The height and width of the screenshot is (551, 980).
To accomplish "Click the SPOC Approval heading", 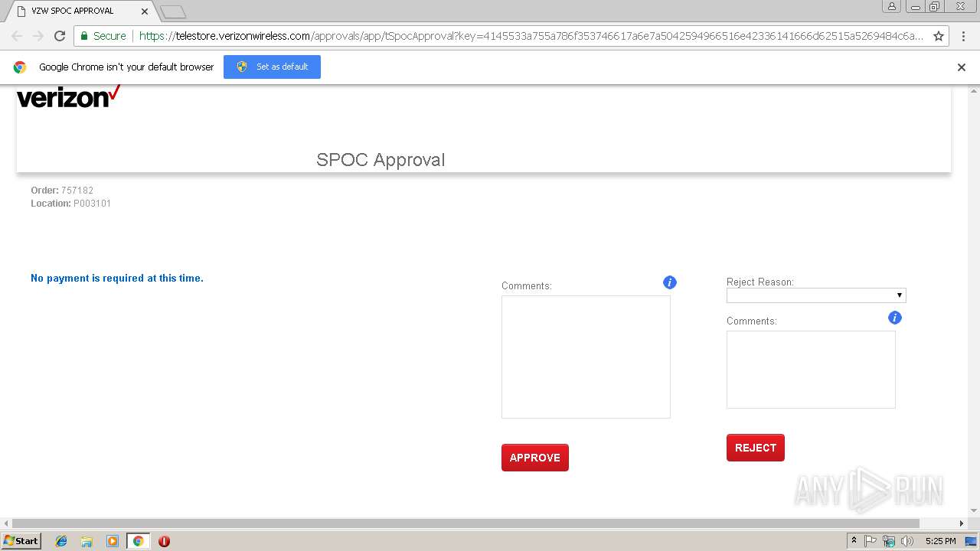I will (381, 160).
